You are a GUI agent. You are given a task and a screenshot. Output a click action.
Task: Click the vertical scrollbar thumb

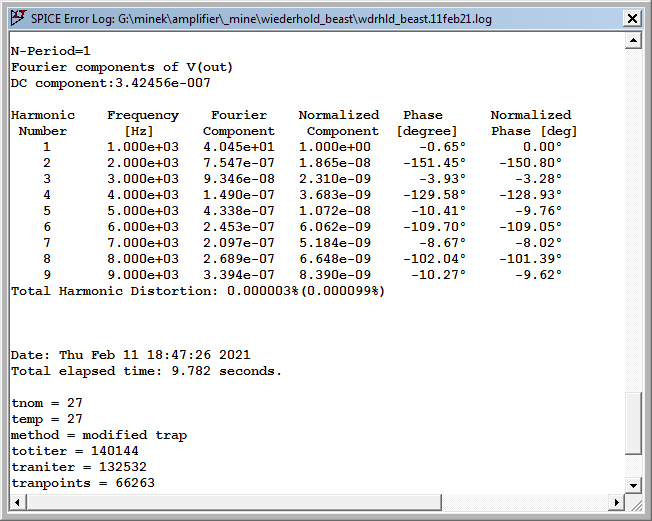(633, 424)
